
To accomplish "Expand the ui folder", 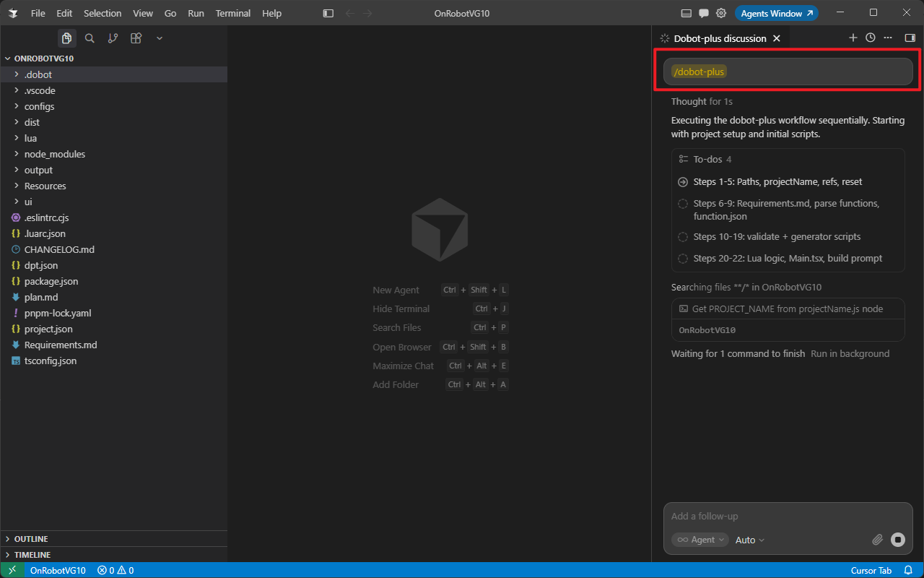I will tap(113, 202).
